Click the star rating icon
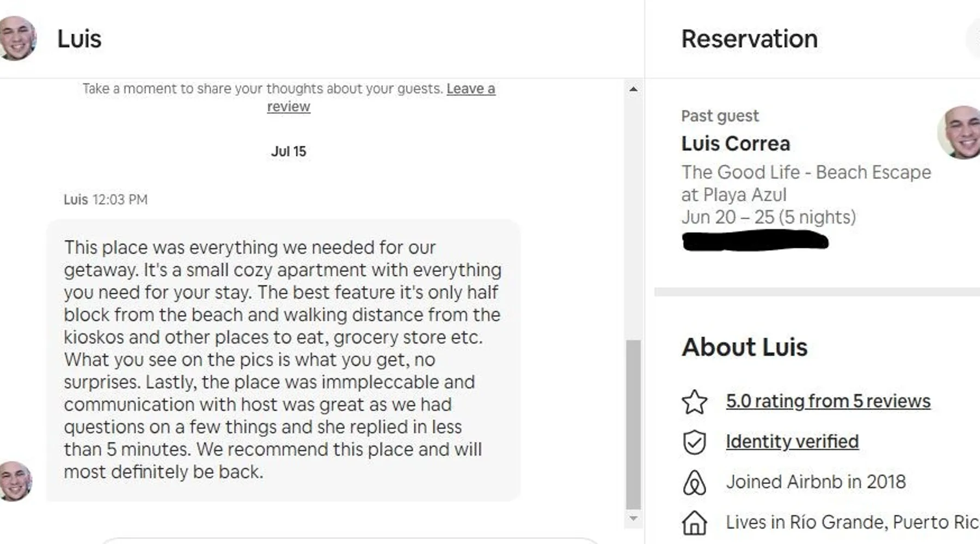The image size is (980, 544). coord(694,402)
